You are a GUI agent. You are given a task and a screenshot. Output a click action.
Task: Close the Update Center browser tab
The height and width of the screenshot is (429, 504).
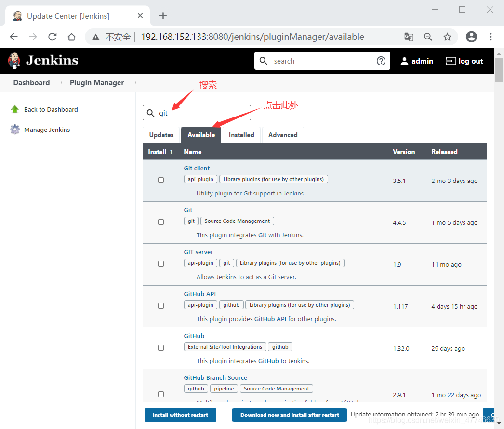coord(140,16)
